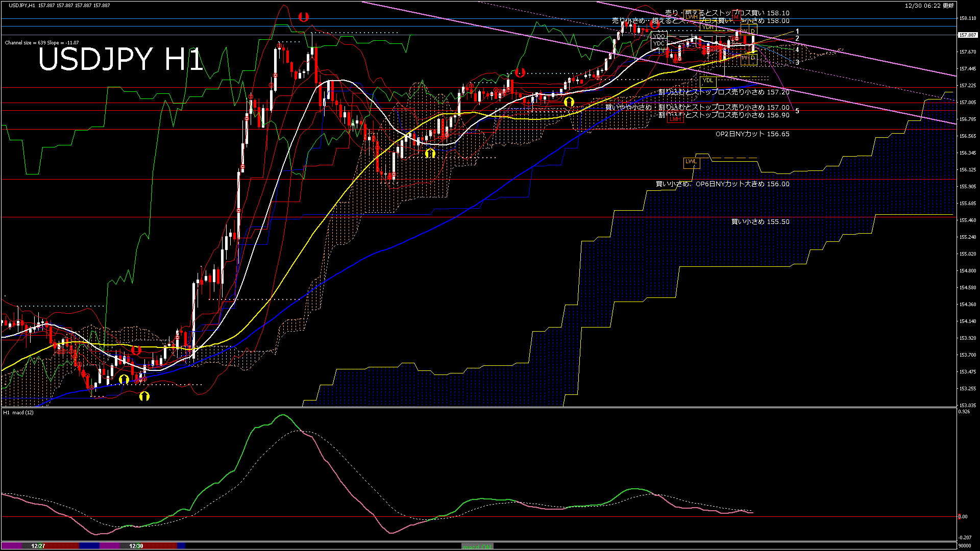Click the lowest yellow up-arrow near 153.25
980x551 pixels.
(x=144, y=396)
